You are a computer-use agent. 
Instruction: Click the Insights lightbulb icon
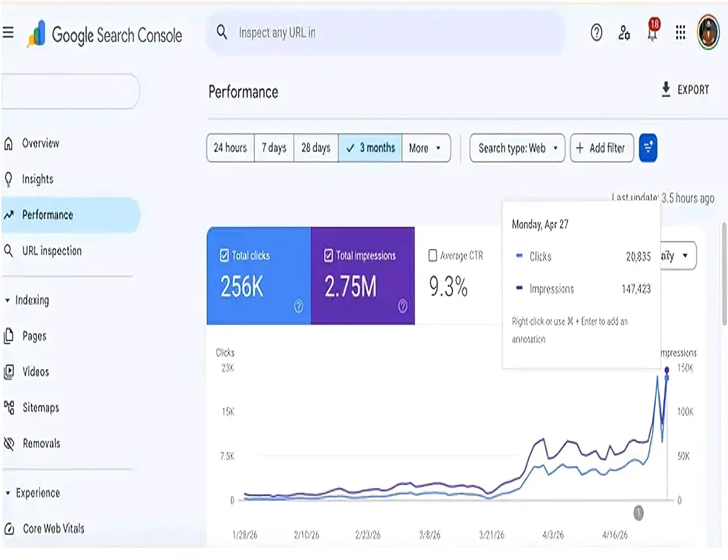coord(8,179)
